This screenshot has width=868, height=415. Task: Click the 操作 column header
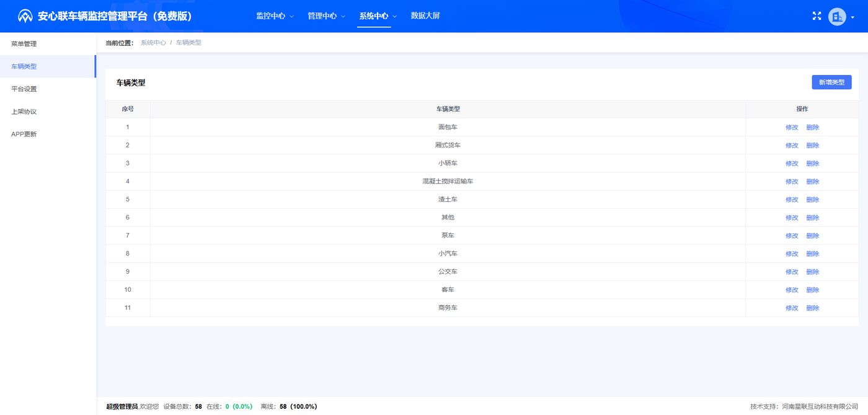tap(802, 109)
